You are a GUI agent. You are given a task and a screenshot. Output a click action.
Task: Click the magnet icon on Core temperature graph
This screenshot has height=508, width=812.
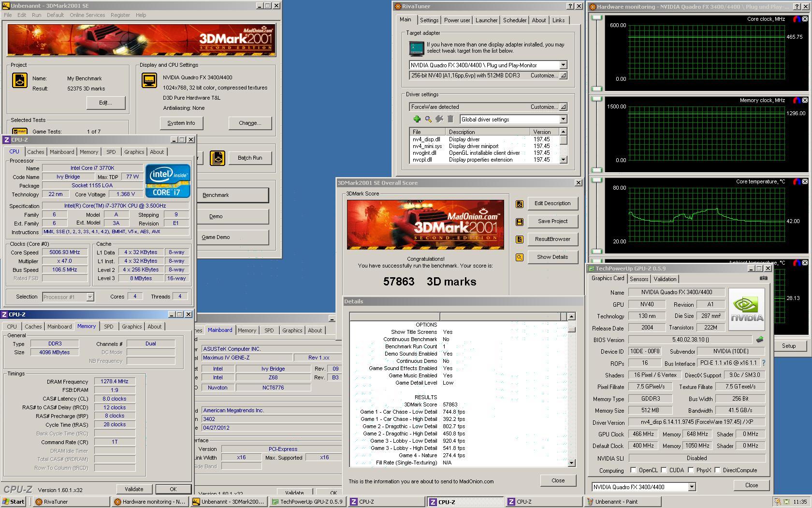[797, 181]
